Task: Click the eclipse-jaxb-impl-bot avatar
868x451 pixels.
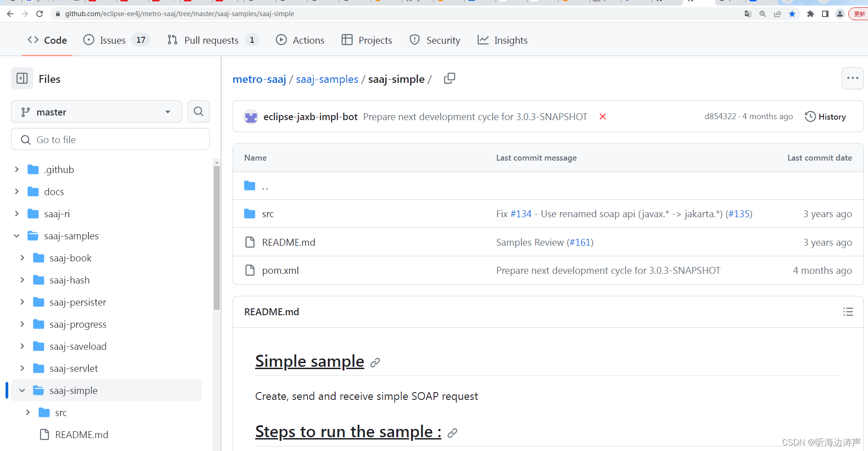Action: click(x=251, y=117)
